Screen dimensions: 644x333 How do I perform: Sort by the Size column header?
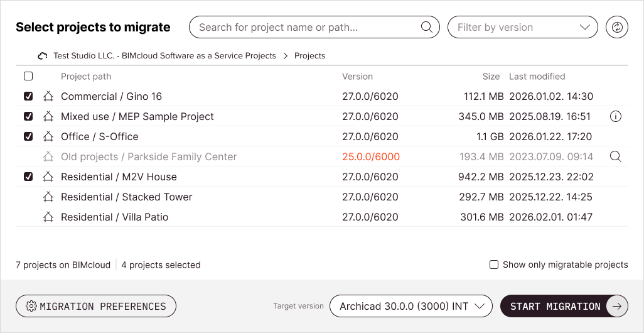(491, 77)
